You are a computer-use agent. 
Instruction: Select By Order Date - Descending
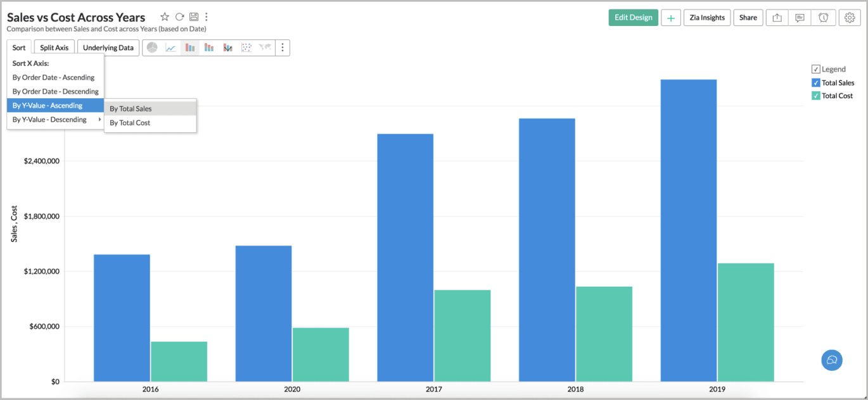click(55, 92)
